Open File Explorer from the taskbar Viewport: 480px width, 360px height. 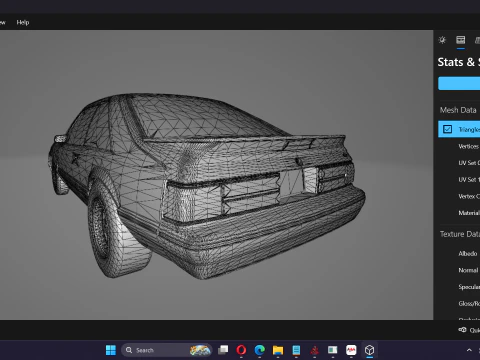[x=278, y=350]
